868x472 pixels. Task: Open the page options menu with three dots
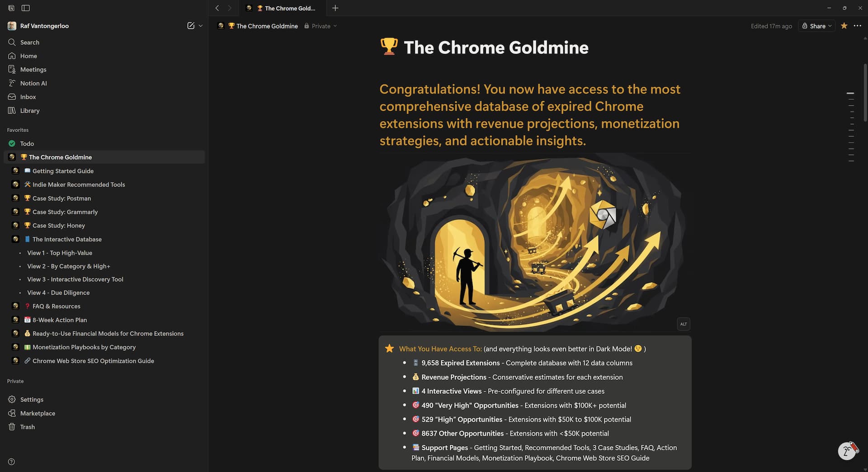(x=857, y=26)
